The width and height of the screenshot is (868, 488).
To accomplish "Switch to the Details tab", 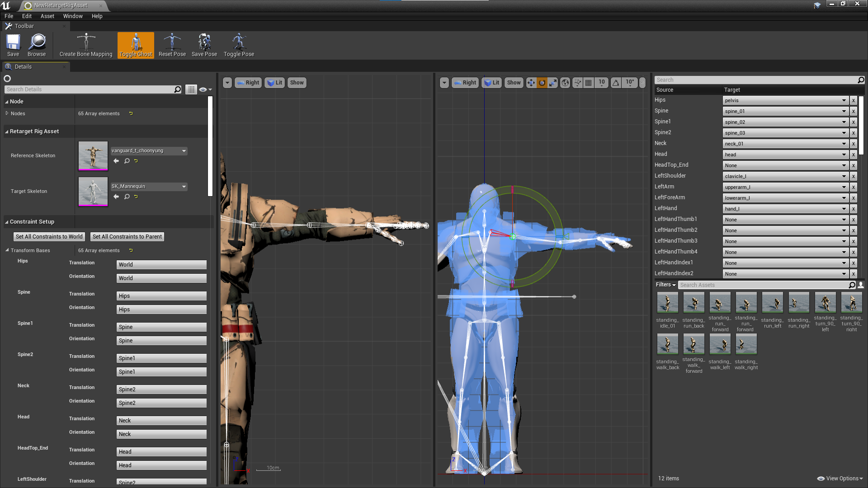I will [23, 66].
